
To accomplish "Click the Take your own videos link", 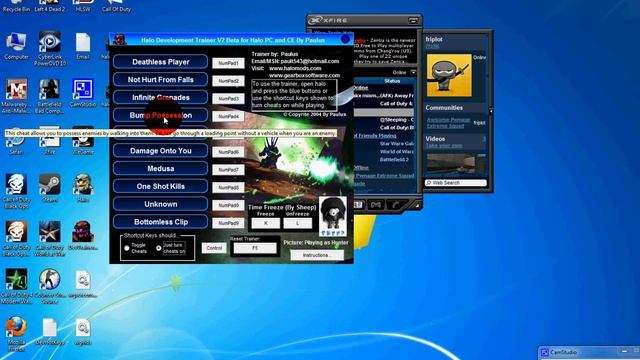I will (x=444, y=146).
